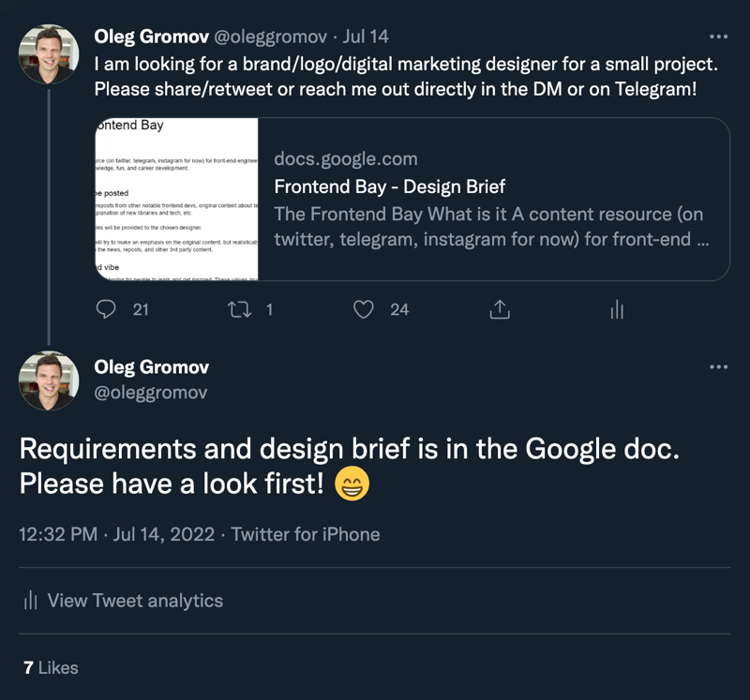This screenshot has width=750, height=700.
Task: Click the Google Doc preview thumbnail
Action: 176,199
